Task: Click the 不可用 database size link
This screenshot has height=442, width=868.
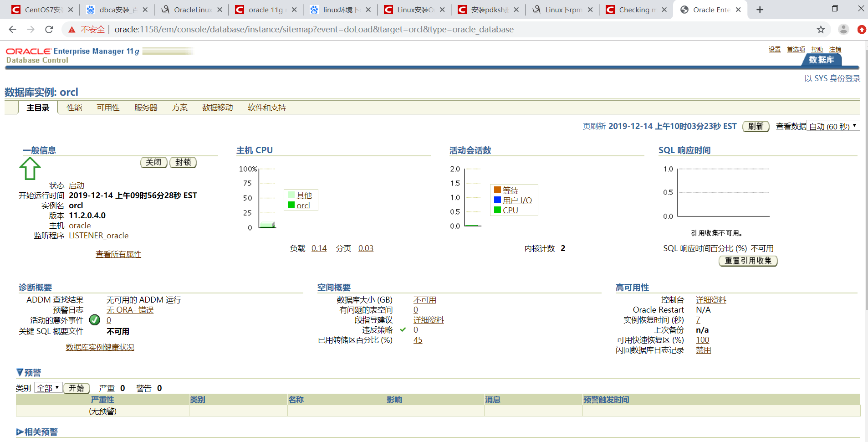Action: [x=425, y=300]
